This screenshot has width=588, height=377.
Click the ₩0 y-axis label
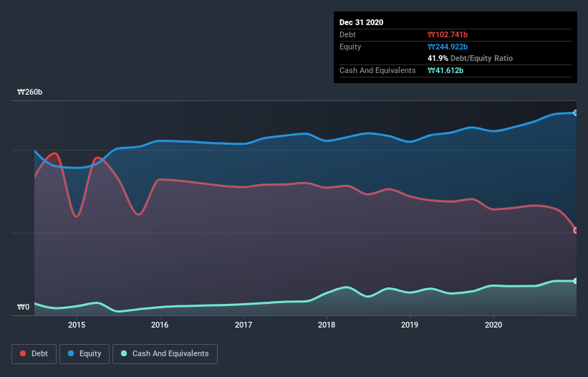[23, 307]
